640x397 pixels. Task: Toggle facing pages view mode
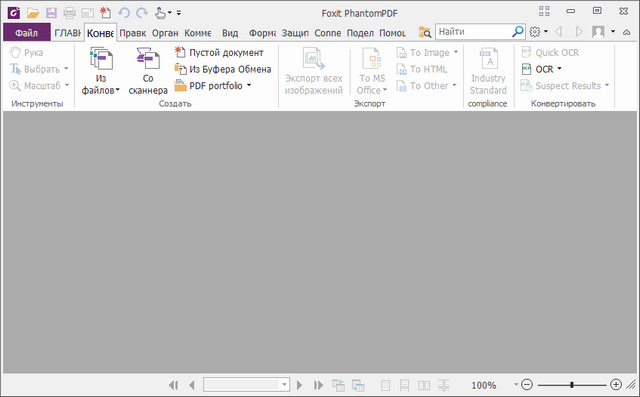point(424,385)
